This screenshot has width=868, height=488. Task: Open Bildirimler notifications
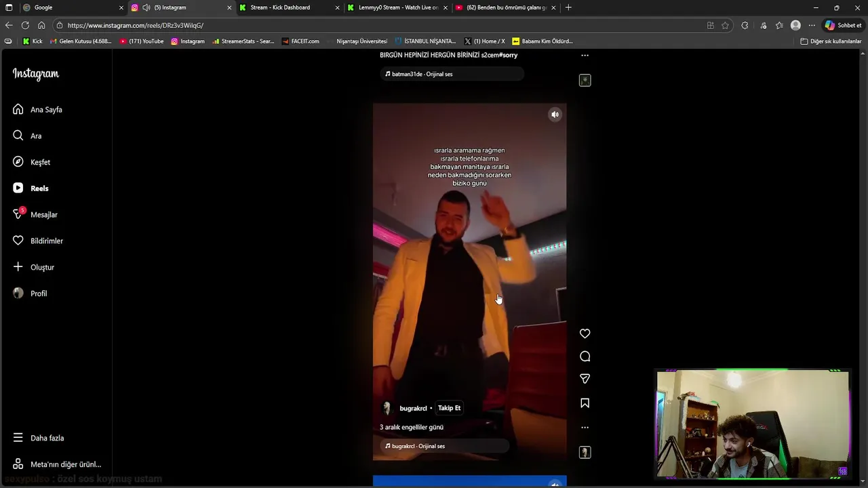[x=38, y=241]
